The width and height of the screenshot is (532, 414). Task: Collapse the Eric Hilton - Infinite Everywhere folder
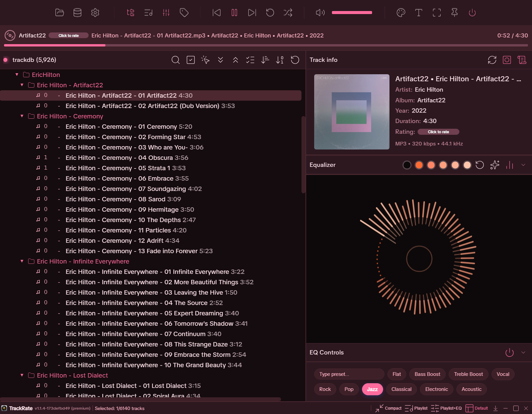22,261
